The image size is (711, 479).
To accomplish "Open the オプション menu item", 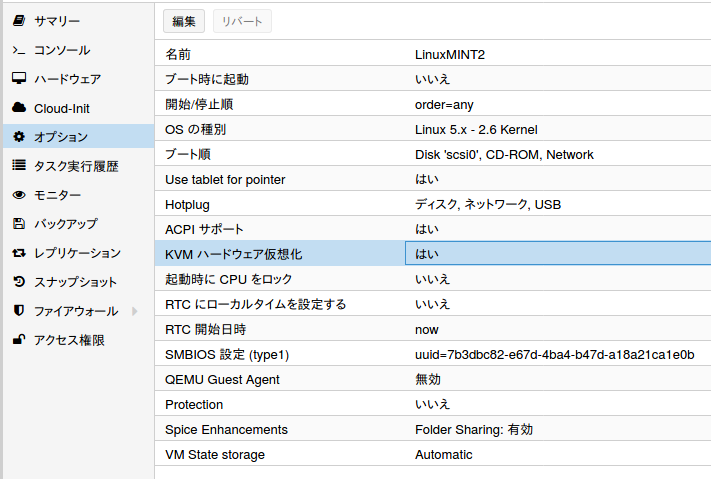I will tap(61, 137).
